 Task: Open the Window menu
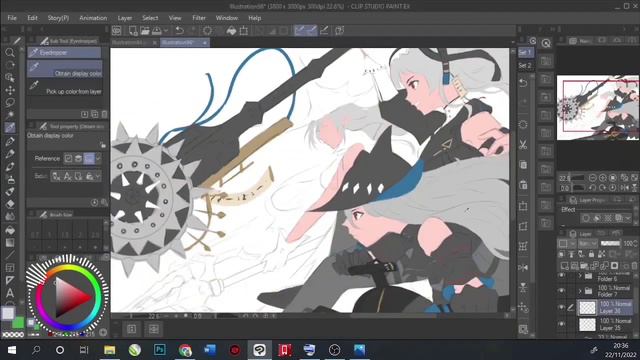[227, 18]
